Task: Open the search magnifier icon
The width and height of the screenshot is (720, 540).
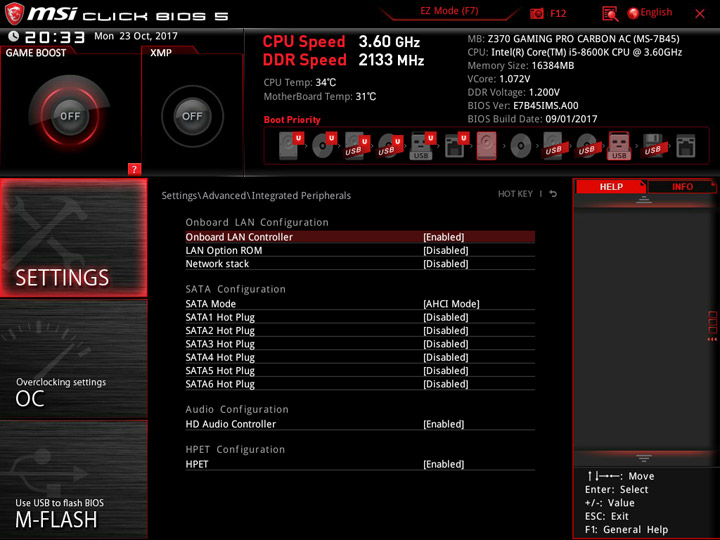Action: pyautogui.click(x=610, y=14)
